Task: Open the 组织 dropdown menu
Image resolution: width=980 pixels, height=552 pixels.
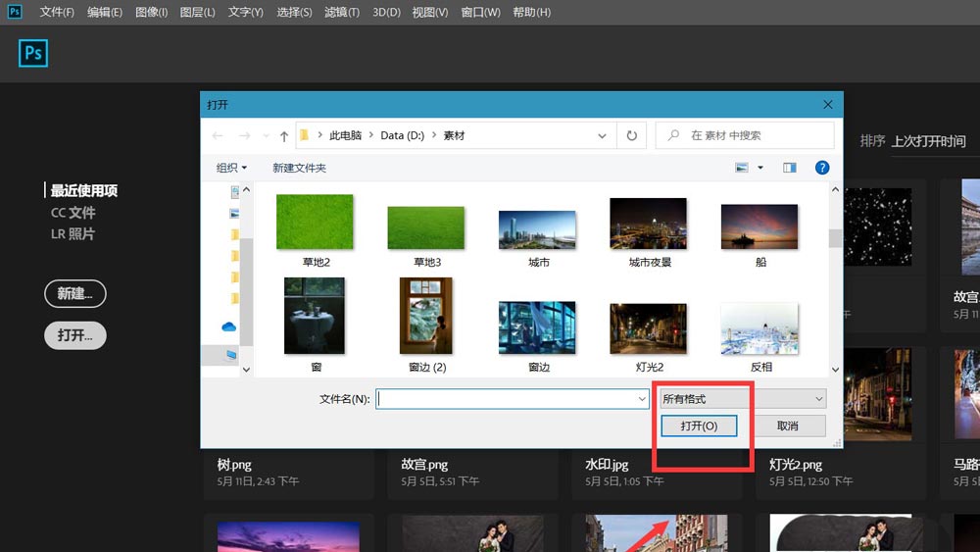Action: pyautogui.click(x=232, y=168)
